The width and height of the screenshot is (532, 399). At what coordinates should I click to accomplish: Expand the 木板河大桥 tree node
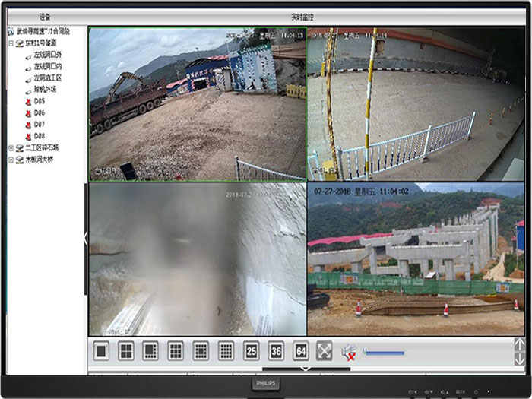11,160
